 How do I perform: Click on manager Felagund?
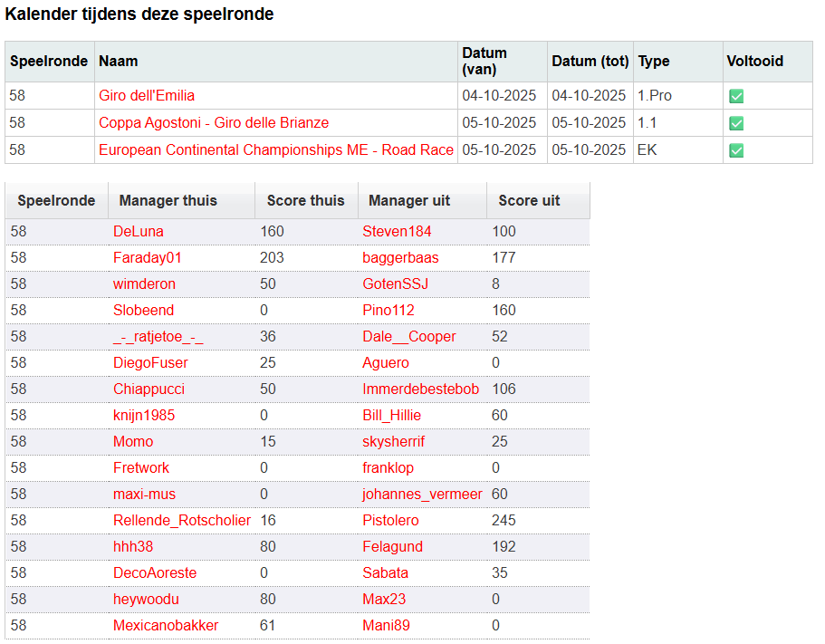(x=392, y=547)
